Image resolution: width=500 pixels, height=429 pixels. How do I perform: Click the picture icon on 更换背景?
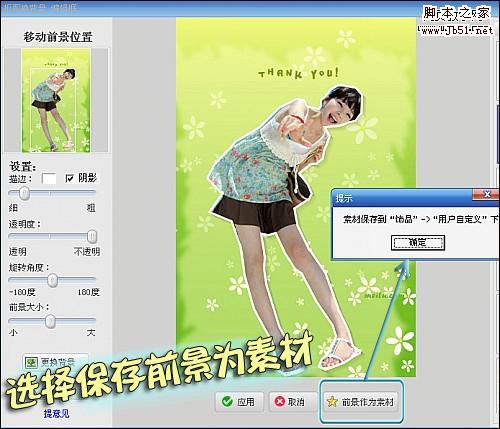(32, 362)
